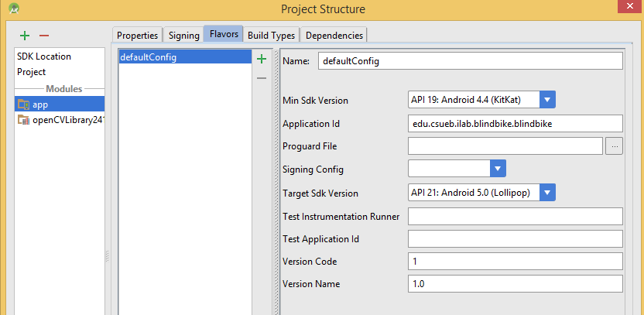This screenshot has height=315, width=644.
Task: Switch to the Dependencies tab
Action: coord(334,35)
